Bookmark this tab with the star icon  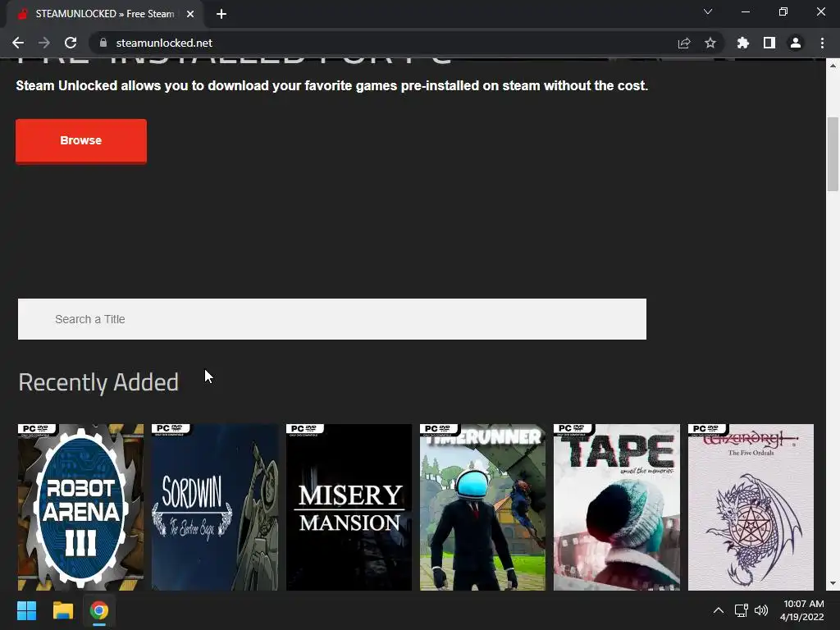point(710,43)
